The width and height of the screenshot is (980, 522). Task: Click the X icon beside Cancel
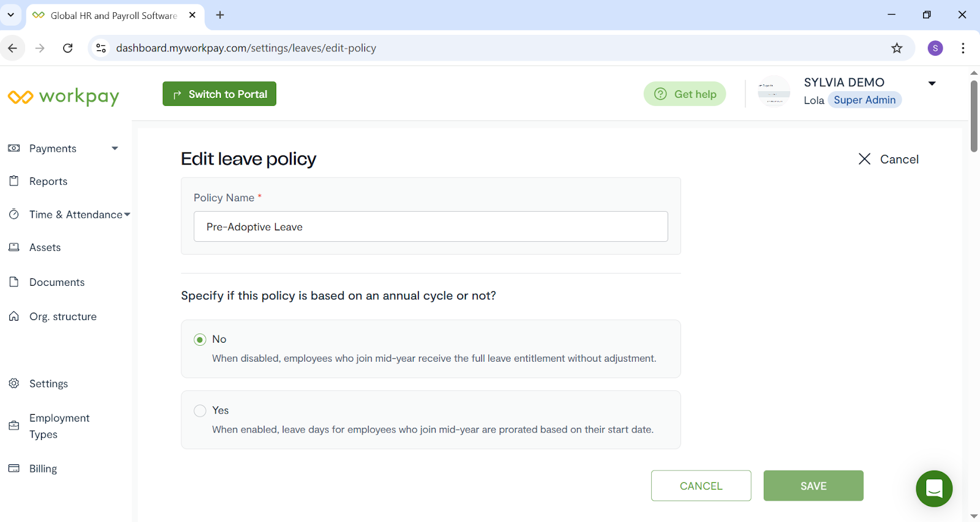[864, 159]
